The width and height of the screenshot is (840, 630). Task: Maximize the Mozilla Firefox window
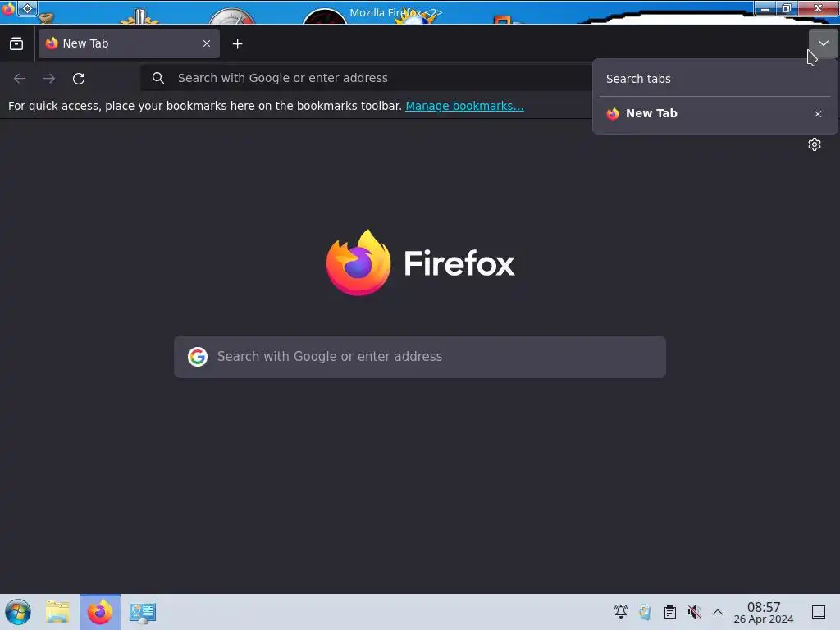(x=787, y=8)
